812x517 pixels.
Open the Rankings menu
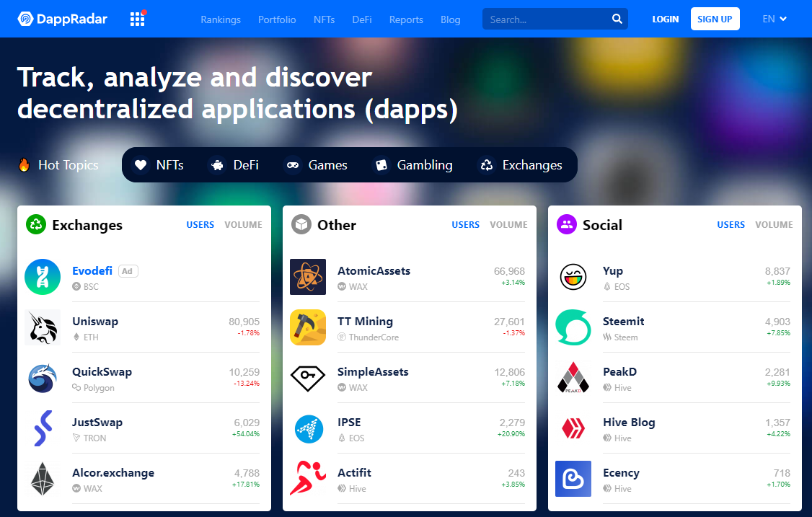(x=221, y=19)
